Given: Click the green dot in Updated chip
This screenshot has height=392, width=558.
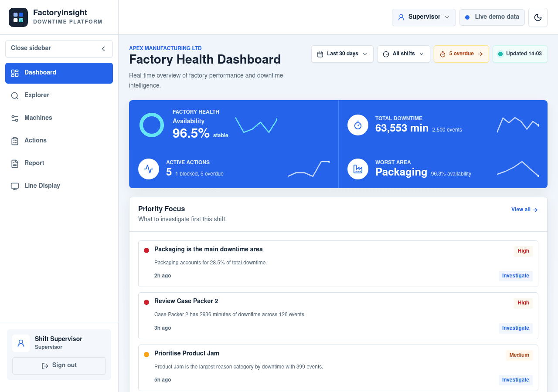Looking at the screenshot, I should pos(500,54).
